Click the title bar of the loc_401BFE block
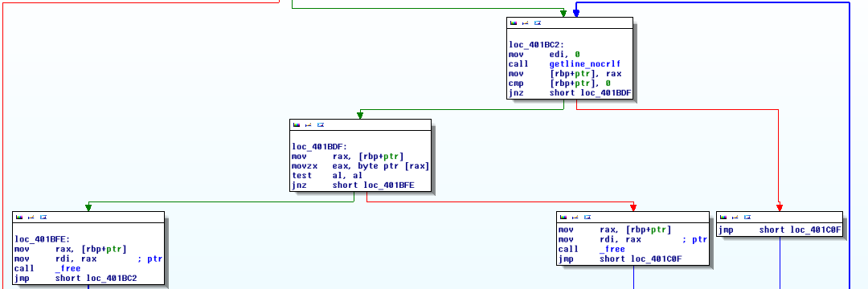Viewport: 868px width, 289px height. (x=88, y=218)
